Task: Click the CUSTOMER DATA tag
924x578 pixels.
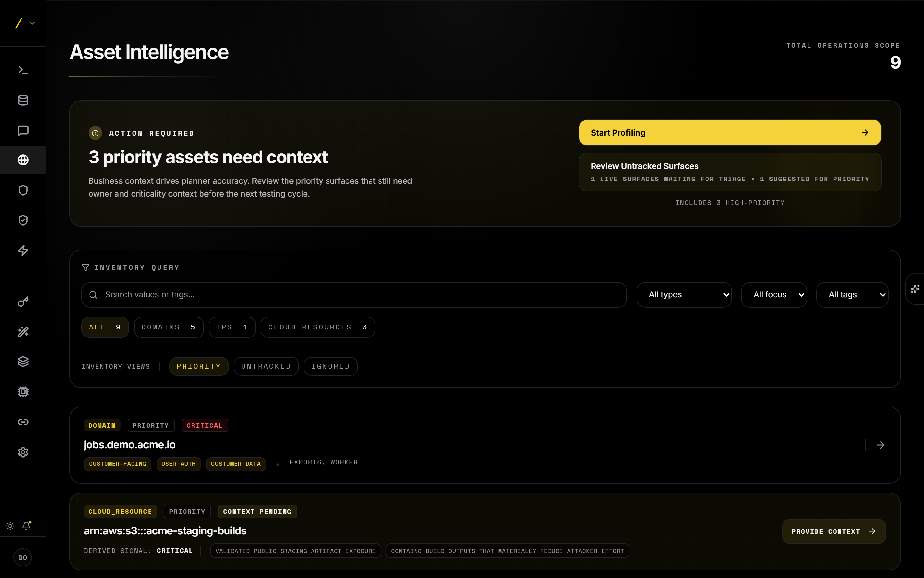Action: [236, 464]
